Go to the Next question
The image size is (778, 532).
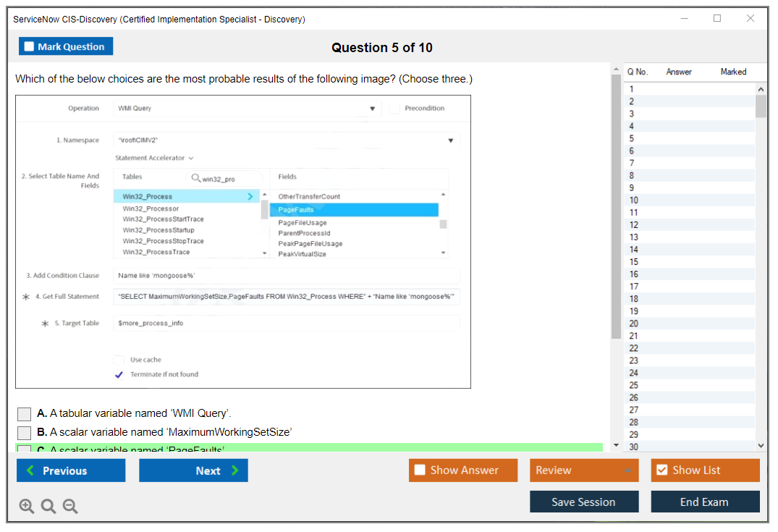(x=193, y=470)
